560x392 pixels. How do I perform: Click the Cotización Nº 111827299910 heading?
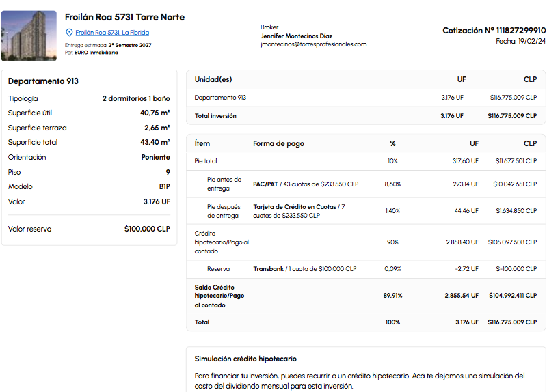click(x=494, y=31)
